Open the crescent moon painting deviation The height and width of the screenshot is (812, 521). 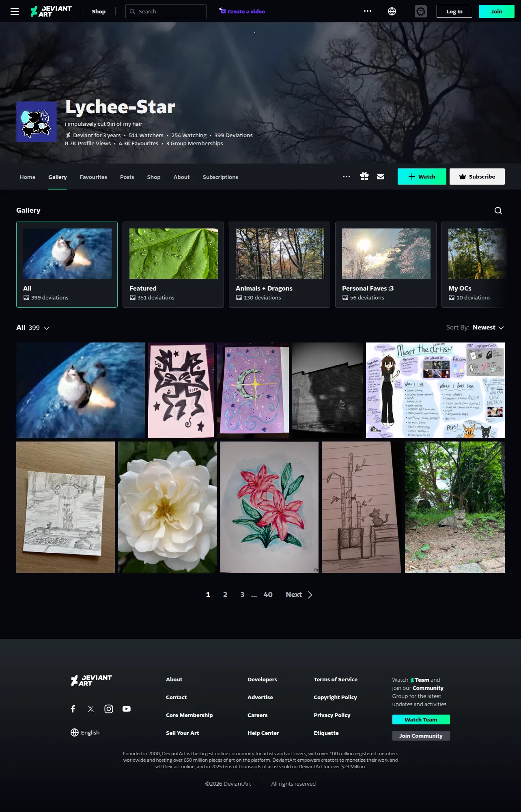click(x=253, y=390)
